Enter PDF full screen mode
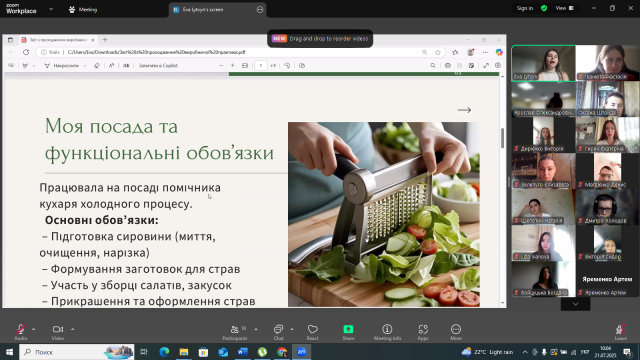The image size is (640, 360). (x=486, y=66)
